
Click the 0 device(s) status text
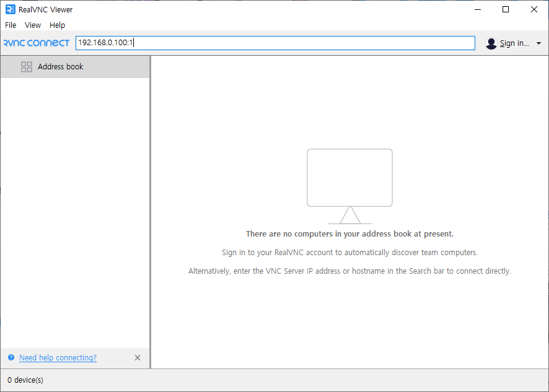pos(25,380)
